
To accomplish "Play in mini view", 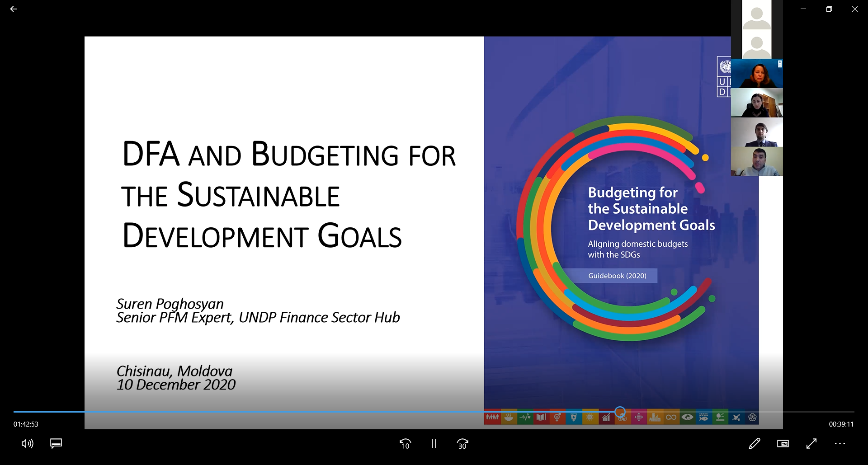I will click(x=783, y=444).
